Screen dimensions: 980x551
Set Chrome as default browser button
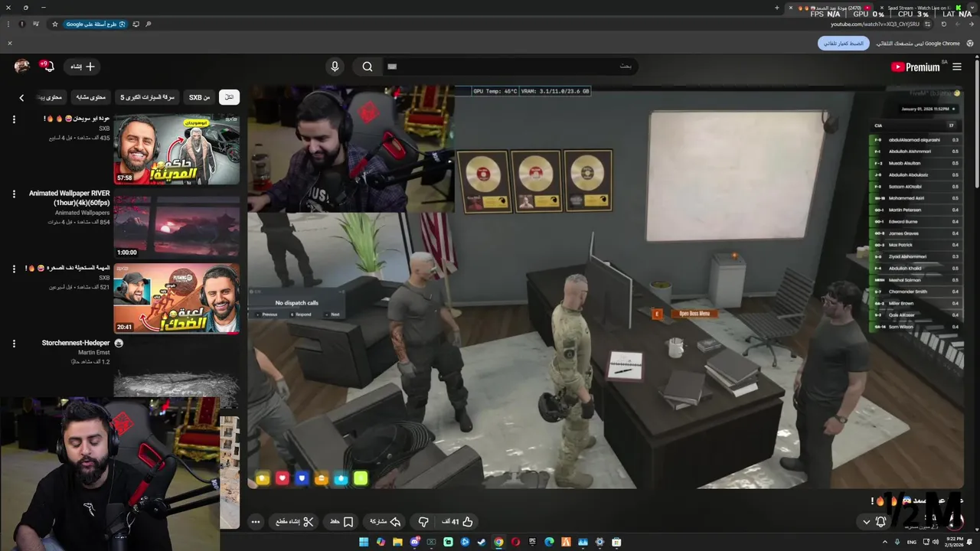[x=844, y=44]
